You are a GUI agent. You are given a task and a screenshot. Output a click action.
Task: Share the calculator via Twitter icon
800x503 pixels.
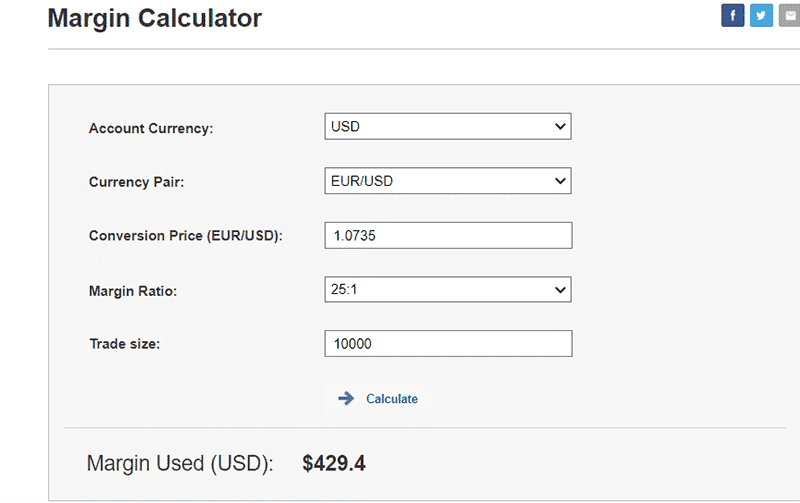[761, 15]
